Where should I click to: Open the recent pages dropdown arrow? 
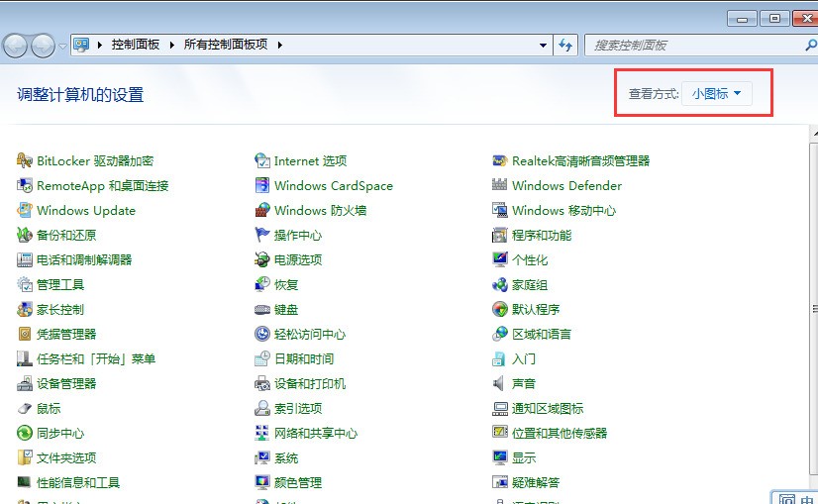pyautogui.click(x=62, y=47)
